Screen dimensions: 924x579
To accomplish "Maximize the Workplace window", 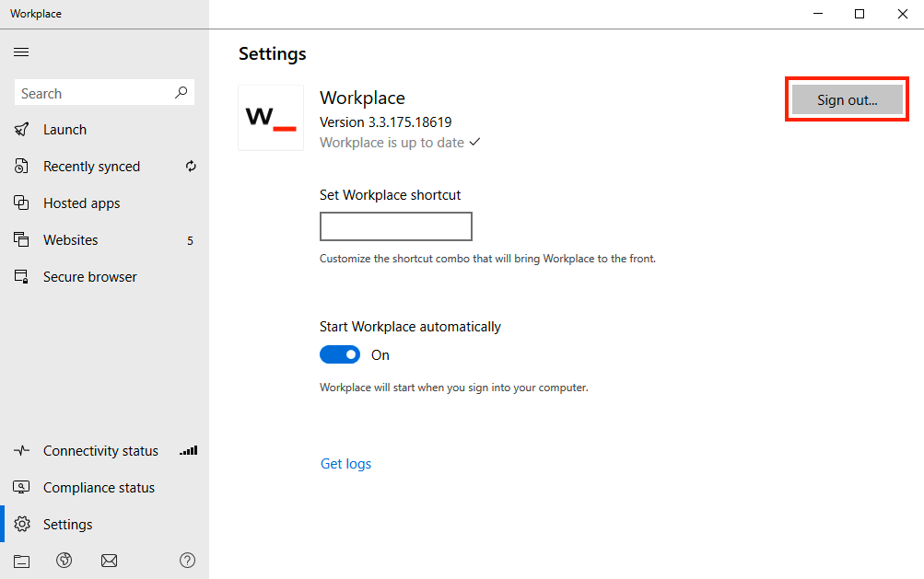I will [x=860, y=14].
